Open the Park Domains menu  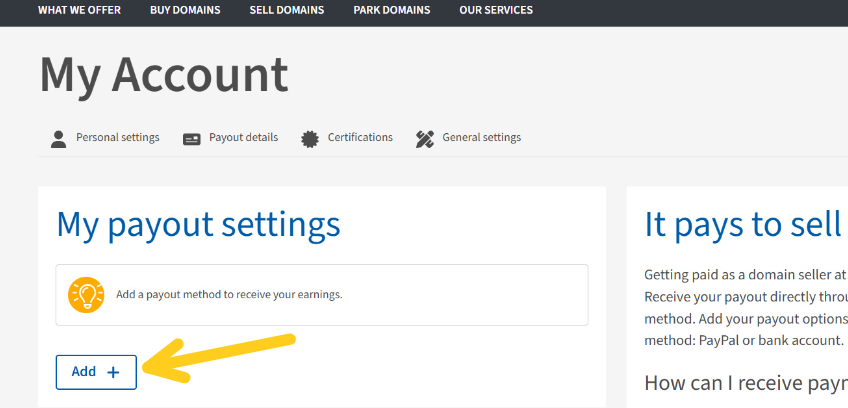click(x=392, y=10)
